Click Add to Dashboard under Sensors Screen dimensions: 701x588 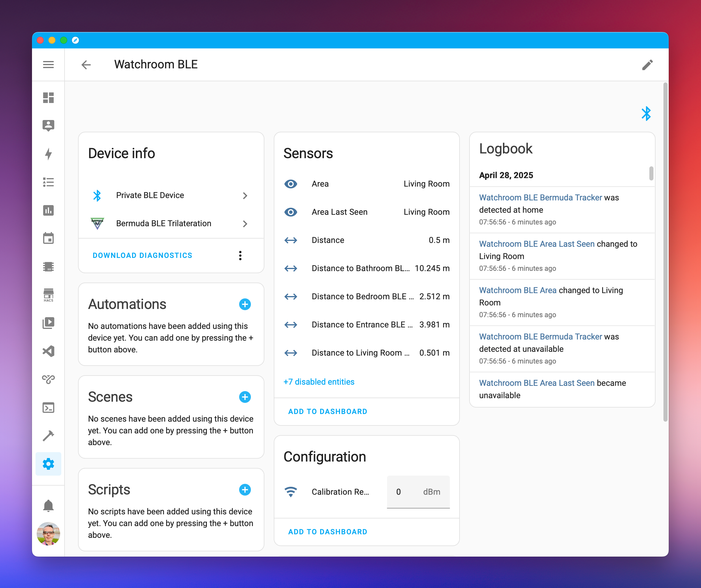coord(328,412)
